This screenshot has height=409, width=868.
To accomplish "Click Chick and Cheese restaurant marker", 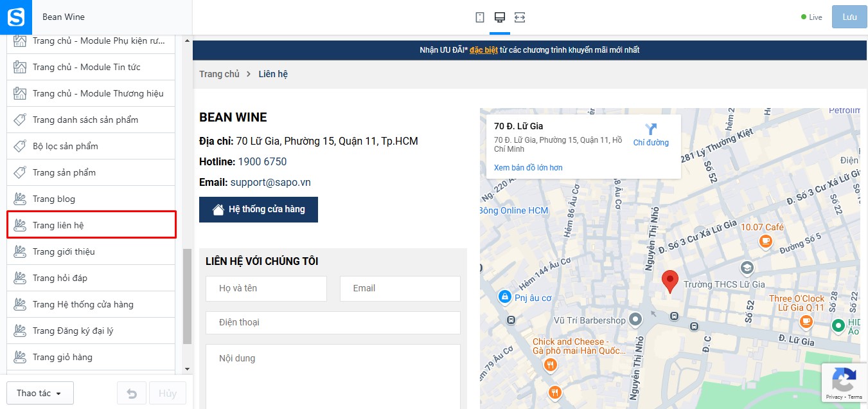I will pyautogui.click(x=550, y=365).
